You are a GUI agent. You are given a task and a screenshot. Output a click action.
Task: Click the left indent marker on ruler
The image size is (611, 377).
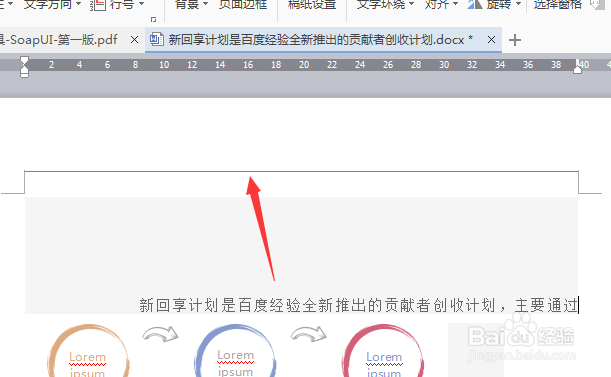point(24,72)
